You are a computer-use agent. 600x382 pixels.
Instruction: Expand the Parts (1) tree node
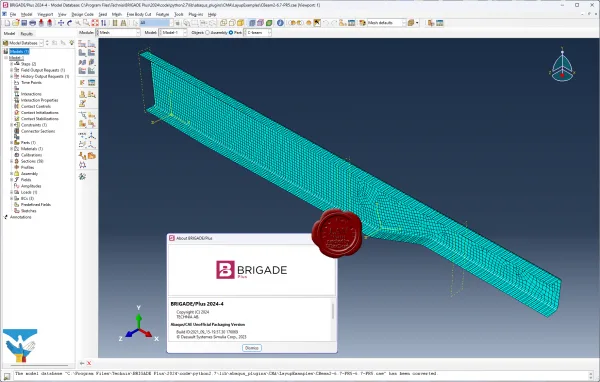coord(11,142)
